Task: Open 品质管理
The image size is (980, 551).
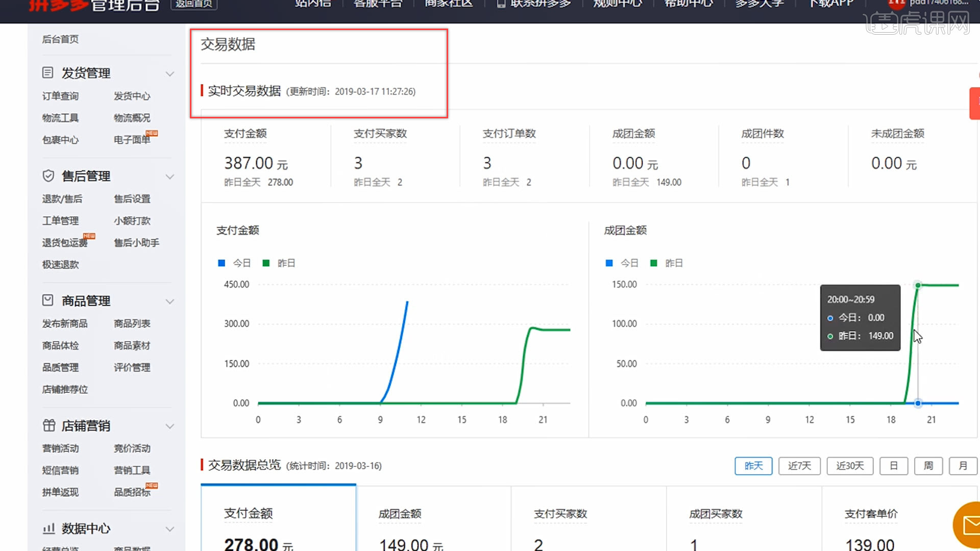Action: point(60,368)
